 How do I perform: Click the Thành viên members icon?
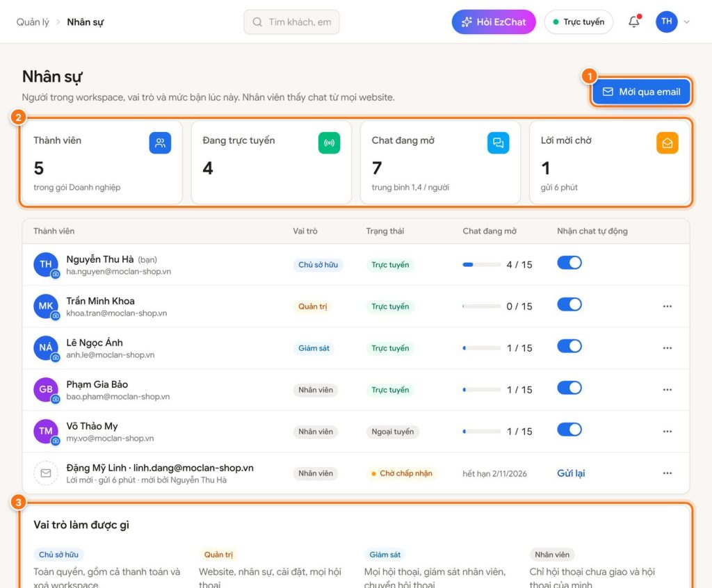(x=161, y=143)
